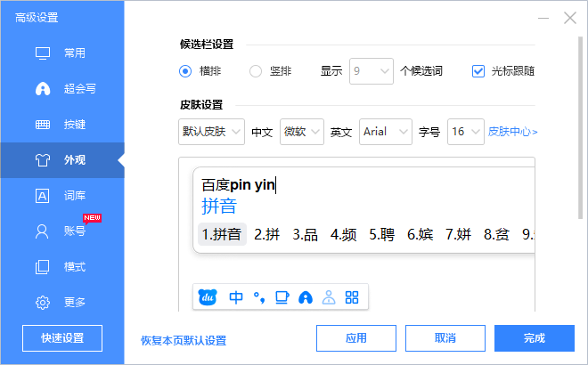Click candidate 6.嫔 in the preview

point(420,235)
